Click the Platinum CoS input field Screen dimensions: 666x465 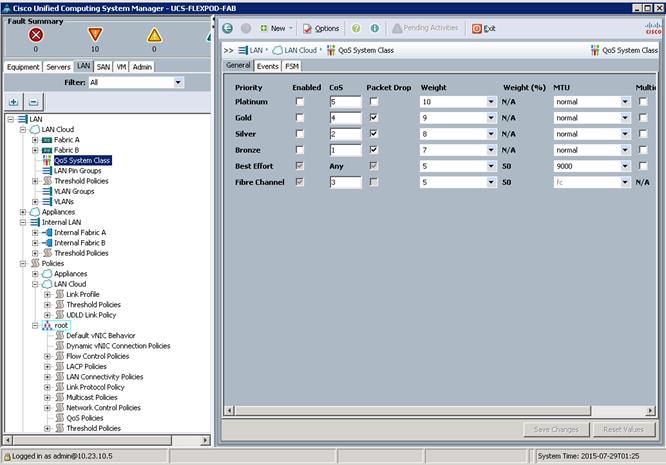coord(345,102)
